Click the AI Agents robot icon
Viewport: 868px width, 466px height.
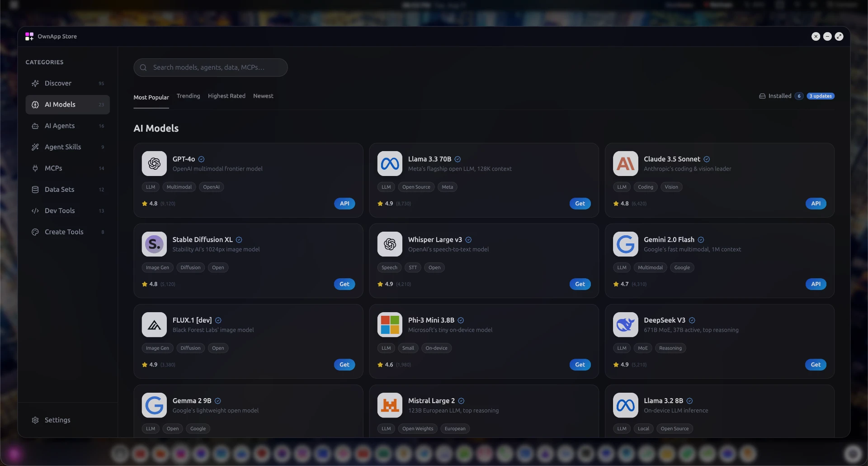[x=35, y=126]
